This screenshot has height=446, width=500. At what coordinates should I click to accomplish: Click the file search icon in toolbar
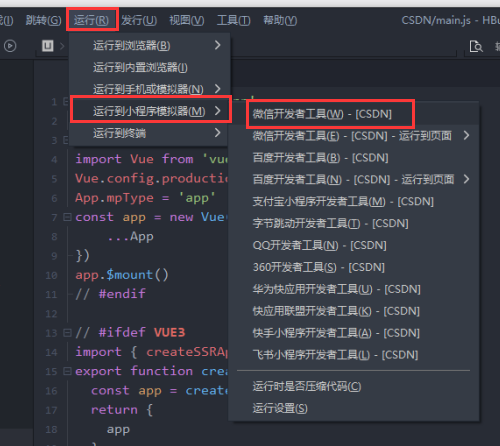pyautogui.click(x=476, y=46)
